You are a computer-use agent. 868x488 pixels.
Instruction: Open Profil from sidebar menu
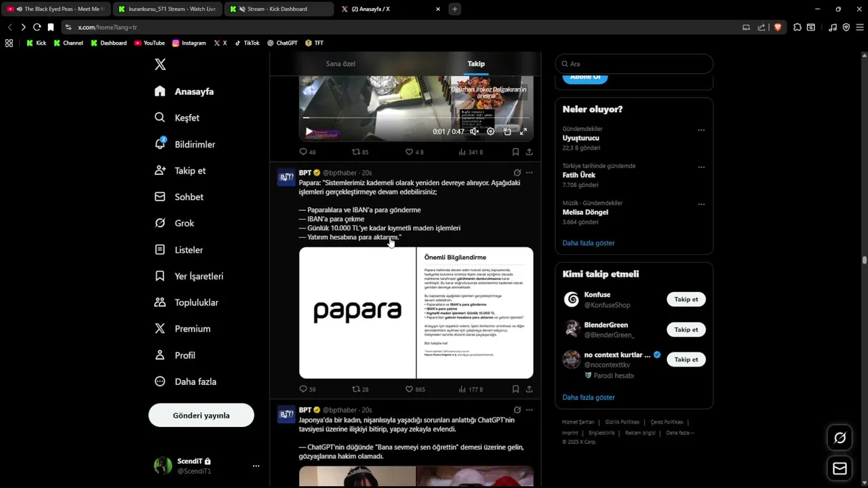pyautogui.click(x=174, y=355)
